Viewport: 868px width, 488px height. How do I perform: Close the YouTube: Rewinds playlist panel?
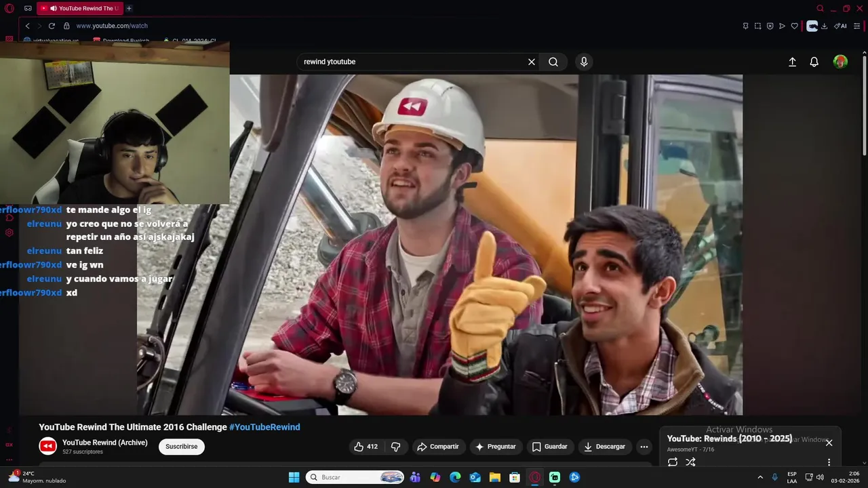coord(829,443)
